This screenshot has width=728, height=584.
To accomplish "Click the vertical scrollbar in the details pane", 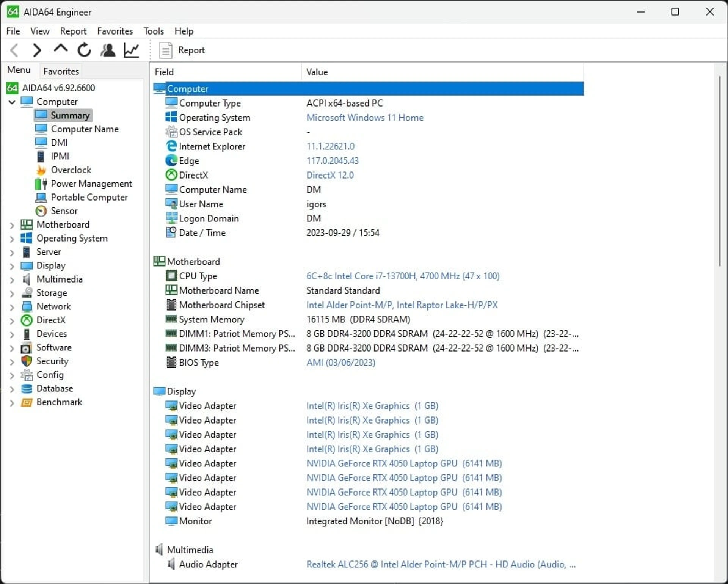I will pos(719,171).
